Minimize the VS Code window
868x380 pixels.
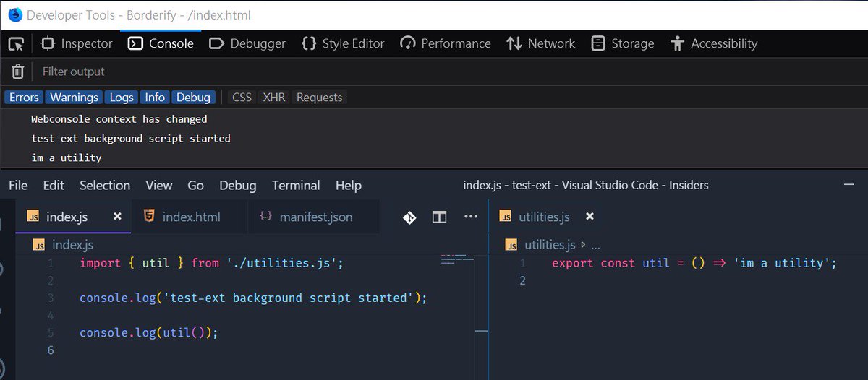tap(849, 185)
